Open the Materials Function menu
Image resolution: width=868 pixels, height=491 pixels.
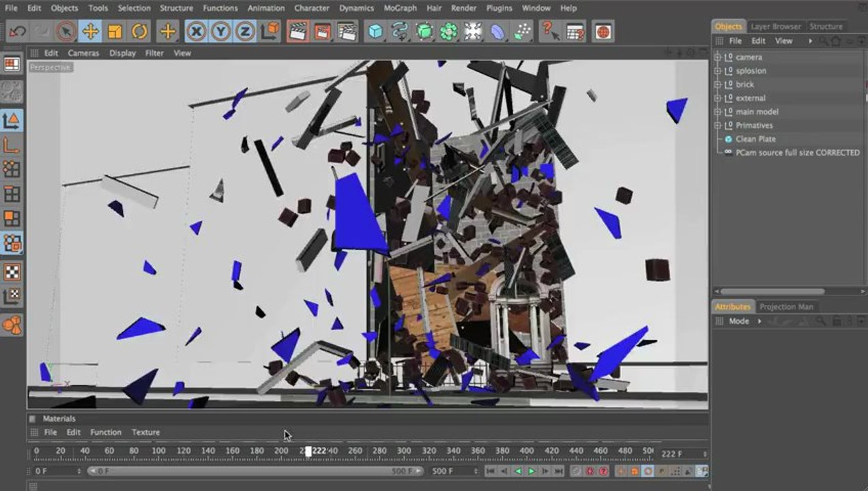(x=106, y=432)
